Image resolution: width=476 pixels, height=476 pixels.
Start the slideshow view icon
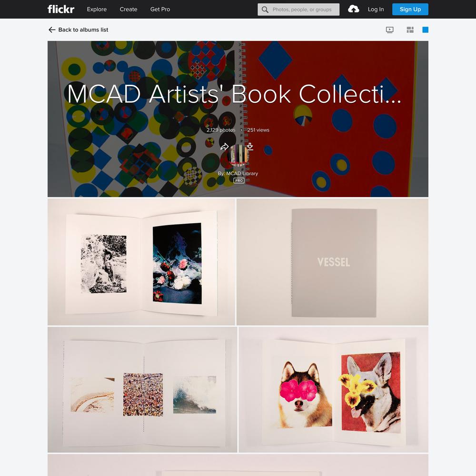389,30
